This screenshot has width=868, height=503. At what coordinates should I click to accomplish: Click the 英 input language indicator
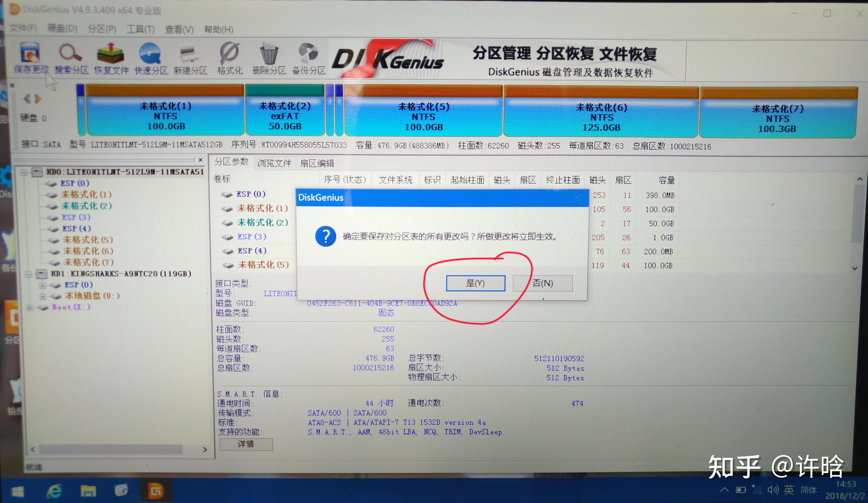click(x=789, y=490)
